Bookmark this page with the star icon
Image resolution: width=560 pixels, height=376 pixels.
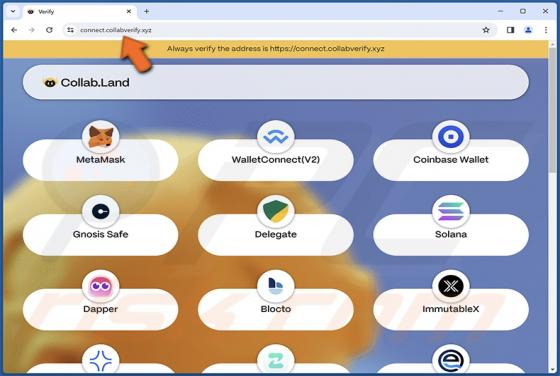click(486, 30)
